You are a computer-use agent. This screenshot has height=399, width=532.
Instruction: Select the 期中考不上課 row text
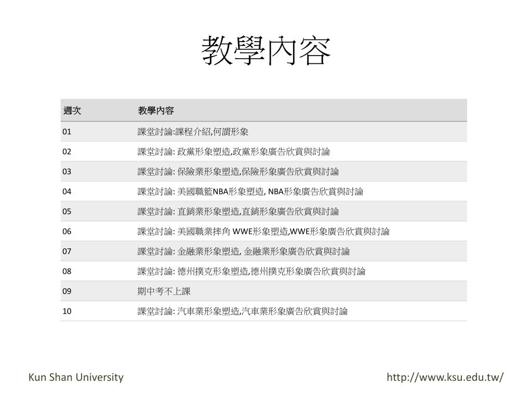click(164, 291)
